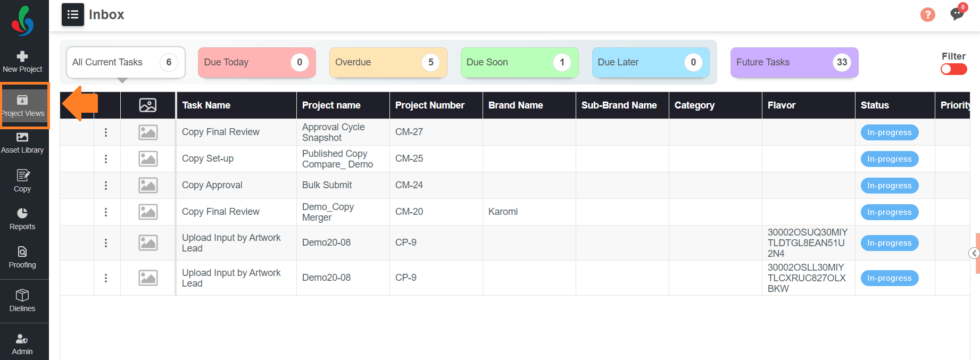Open row options for Copy Set-up task
Screen dimensions: 980x360
click(106, 158)
